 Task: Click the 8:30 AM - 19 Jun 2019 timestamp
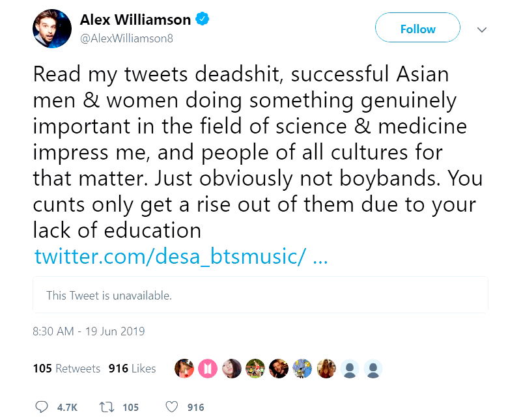coord(89,331)
